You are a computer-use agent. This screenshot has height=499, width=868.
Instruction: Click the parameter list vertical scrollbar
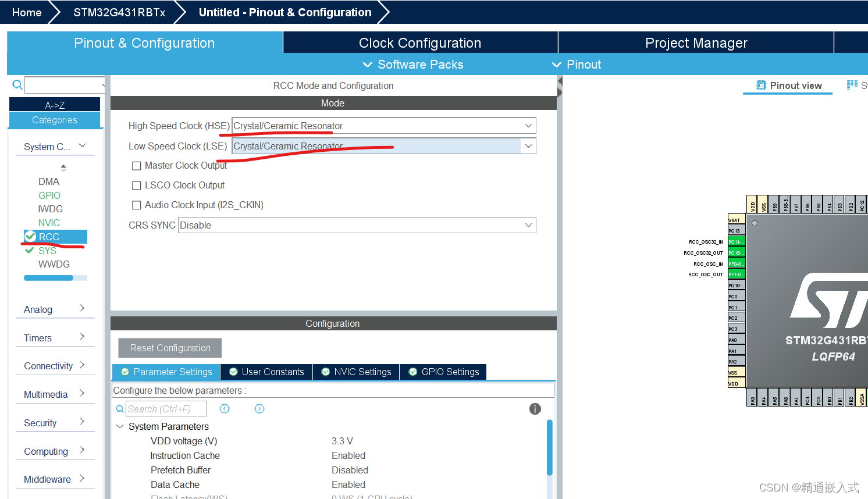[x=550, y=448]
